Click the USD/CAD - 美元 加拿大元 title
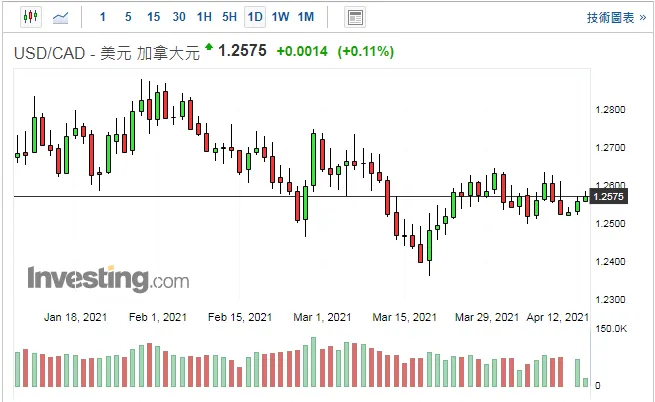655x402 pixels. [x=107, y=53]
